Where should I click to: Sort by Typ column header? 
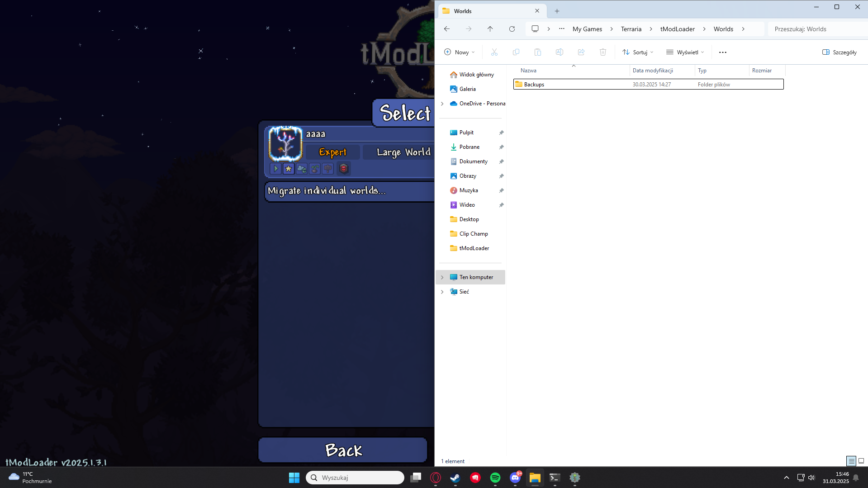point(722,71)
